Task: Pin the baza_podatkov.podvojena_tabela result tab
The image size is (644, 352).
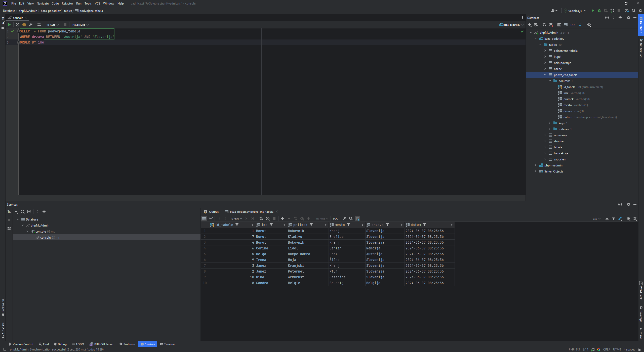Action: 344,218
